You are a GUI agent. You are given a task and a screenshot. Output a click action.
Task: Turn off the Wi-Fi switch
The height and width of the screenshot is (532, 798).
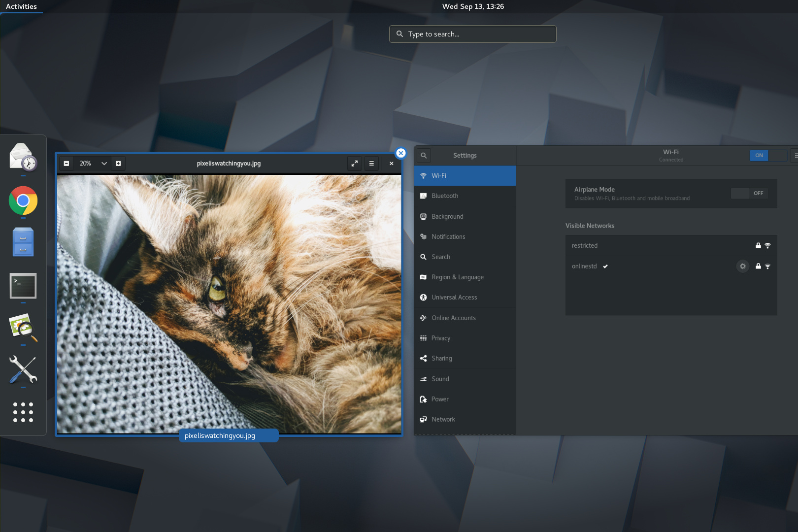click(x=768, y=156)
